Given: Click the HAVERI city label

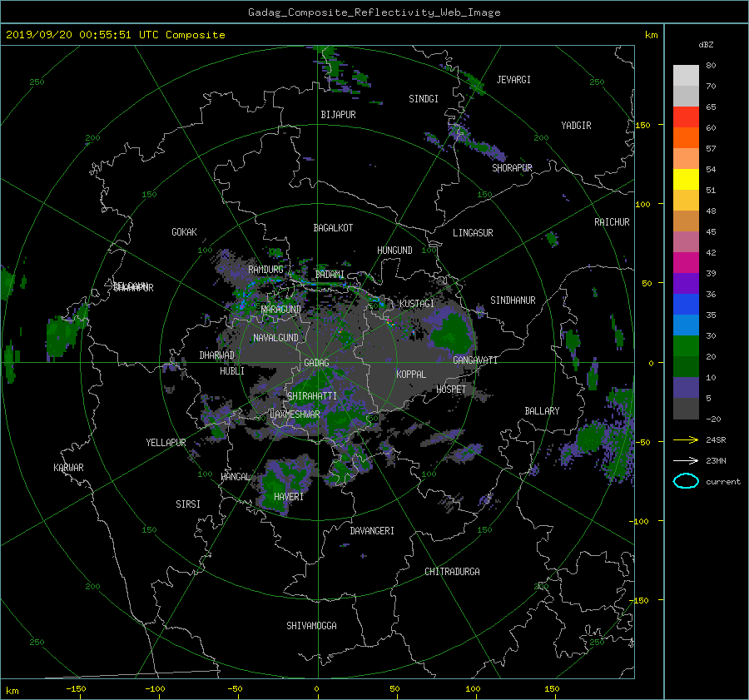Looking at the screenshot, I should (x=289, y=497).
